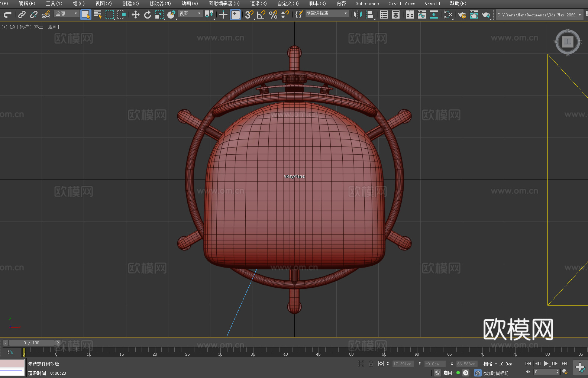
Task: Open the 创建选择集 named selection dropdown
Action: pos(327,13)
